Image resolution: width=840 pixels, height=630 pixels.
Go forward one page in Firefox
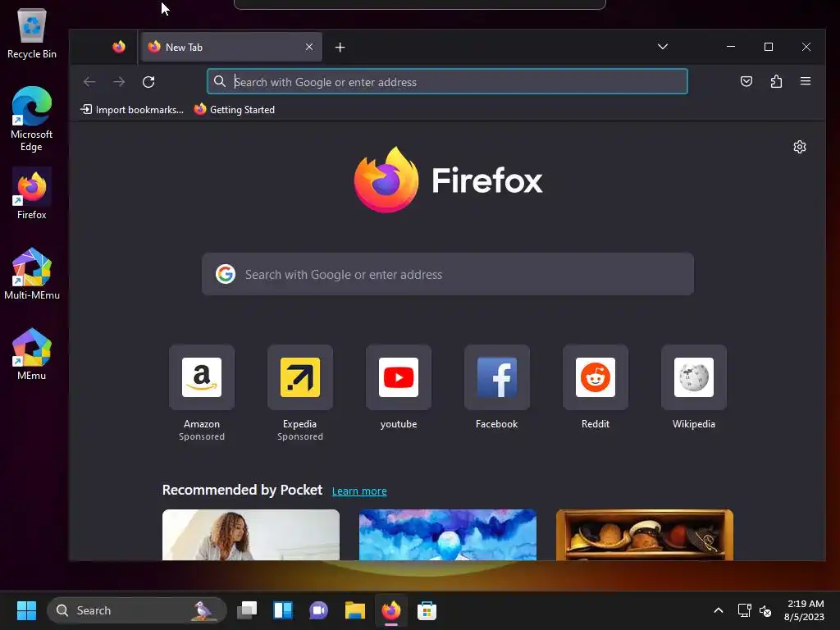pos(119,81)
